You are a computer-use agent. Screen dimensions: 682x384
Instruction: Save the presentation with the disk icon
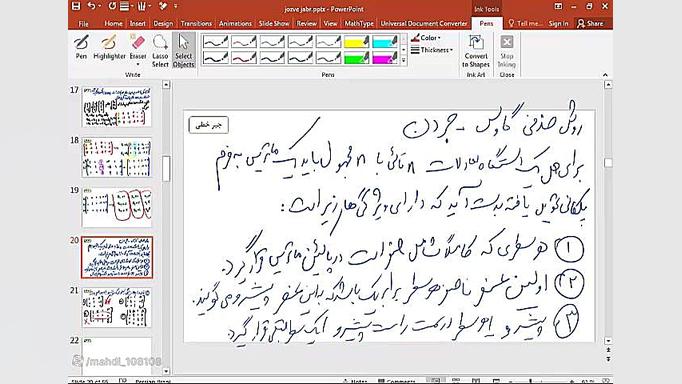pos(76,6)
